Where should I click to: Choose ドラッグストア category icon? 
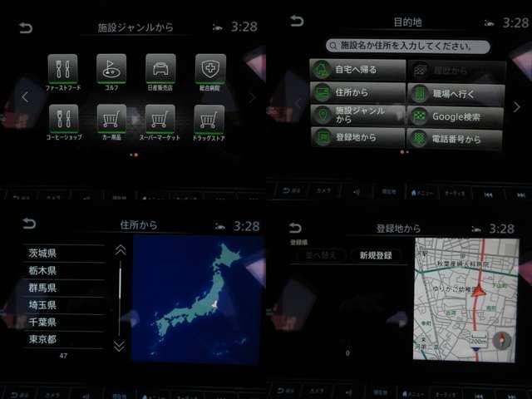click(x=209, y=119)
